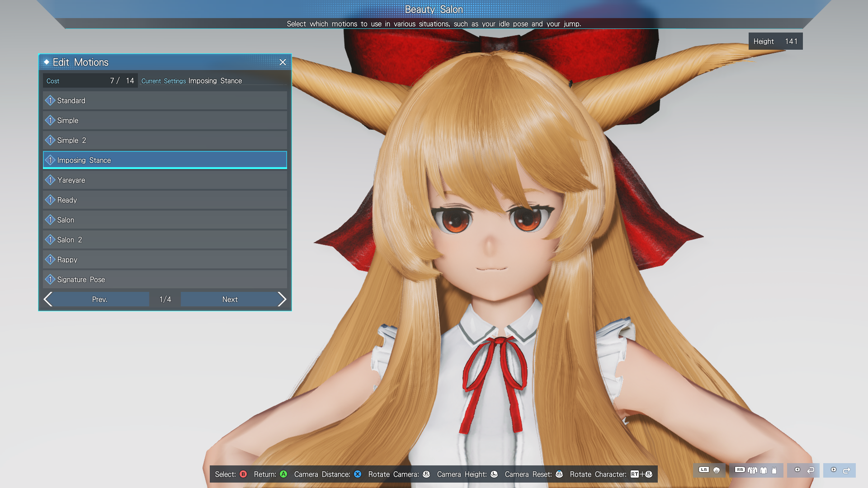
Task: Show the innerwear tank top icon
Action: (x=774, y=470)
